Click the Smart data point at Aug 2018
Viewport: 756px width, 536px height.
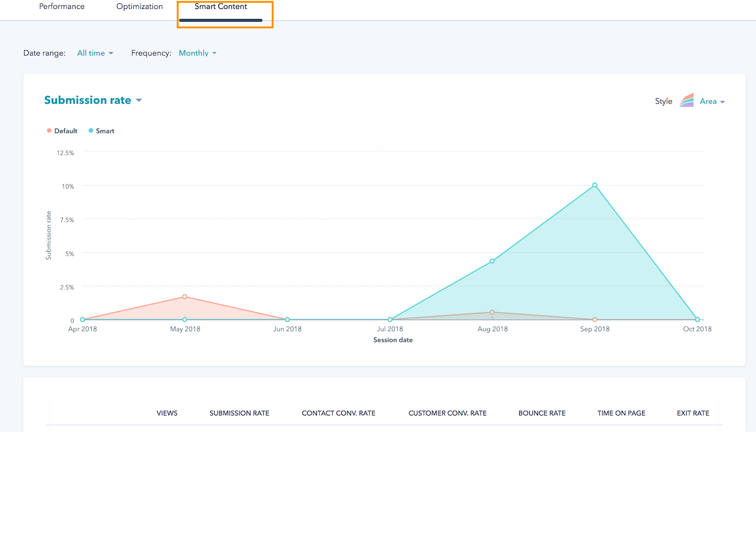[x=492, y=261]
